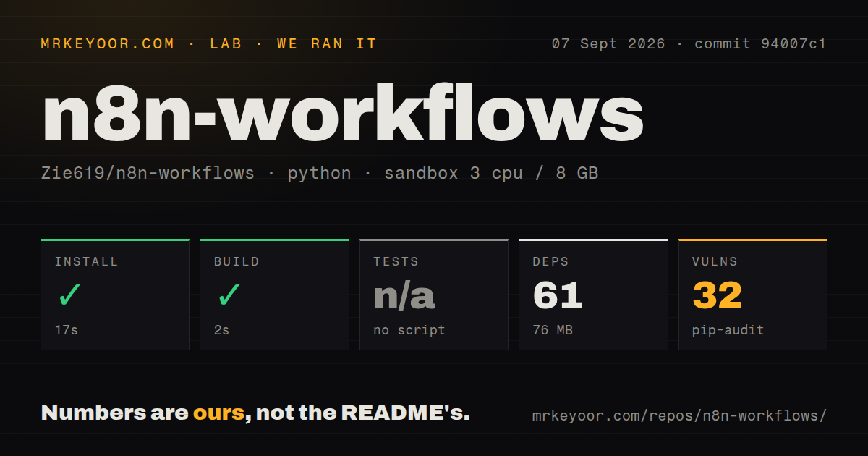
Task: Click the INSTALL green checkmark icon
Action: (x=69, y=295)
